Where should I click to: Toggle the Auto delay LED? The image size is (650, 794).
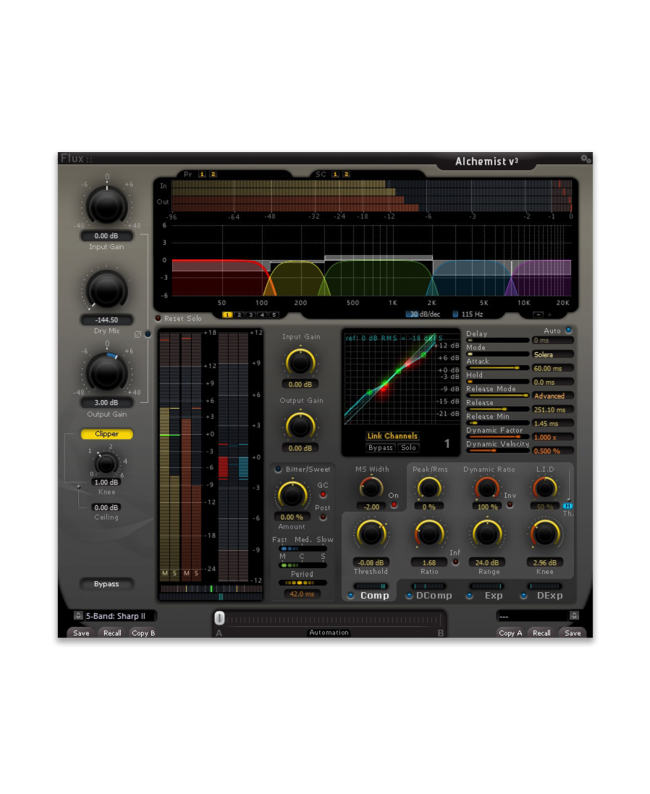pos(568,330)
